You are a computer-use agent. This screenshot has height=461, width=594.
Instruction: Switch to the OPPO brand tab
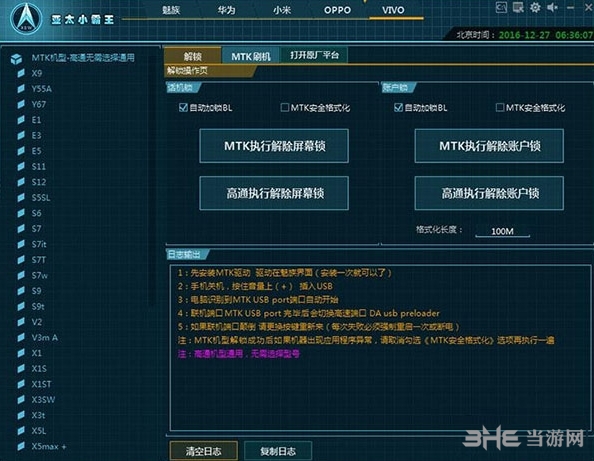point(337,10)
